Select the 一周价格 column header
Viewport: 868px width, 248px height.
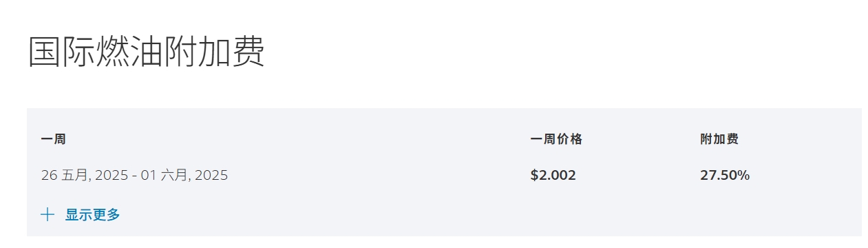tap(556, 139)
